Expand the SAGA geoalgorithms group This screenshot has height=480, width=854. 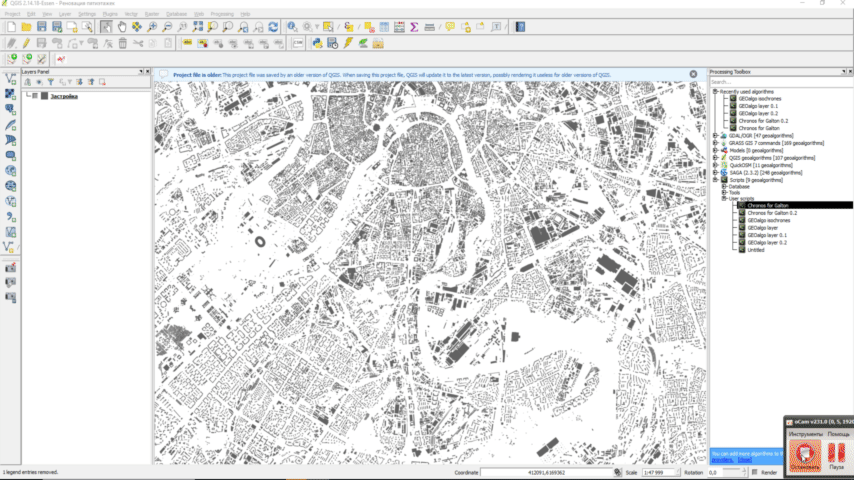click(x=714, y=172)
